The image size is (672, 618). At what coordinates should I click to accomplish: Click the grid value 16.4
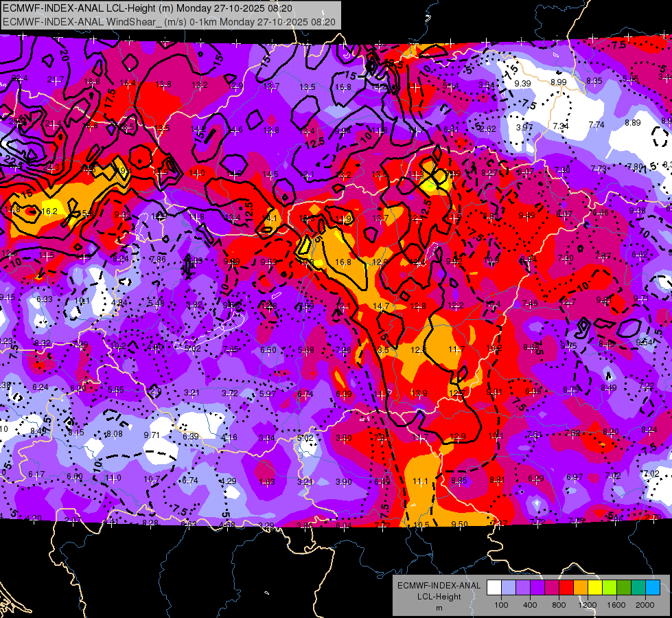[x=128, y=83]
